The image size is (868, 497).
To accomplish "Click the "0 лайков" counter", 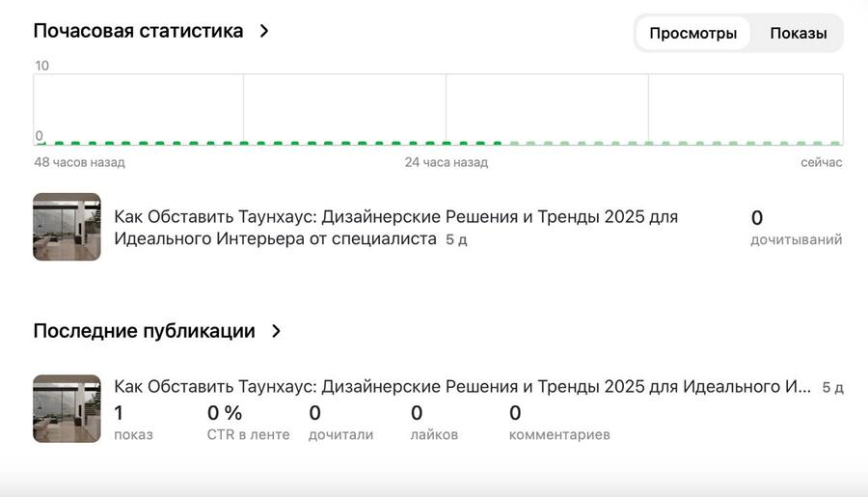I will (434, 423).
